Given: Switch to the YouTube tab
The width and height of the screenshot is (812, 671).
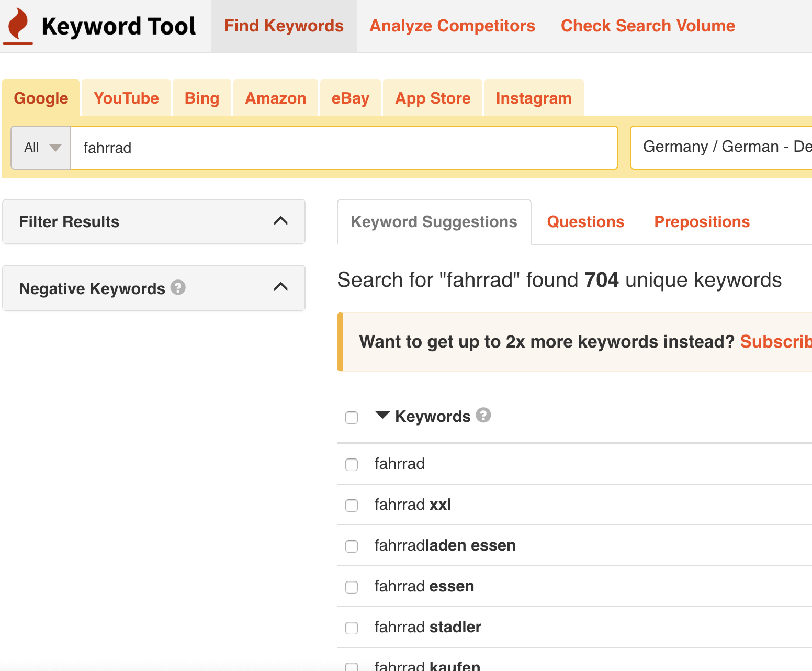Looking at the screenshot, I should pos(126,98).
